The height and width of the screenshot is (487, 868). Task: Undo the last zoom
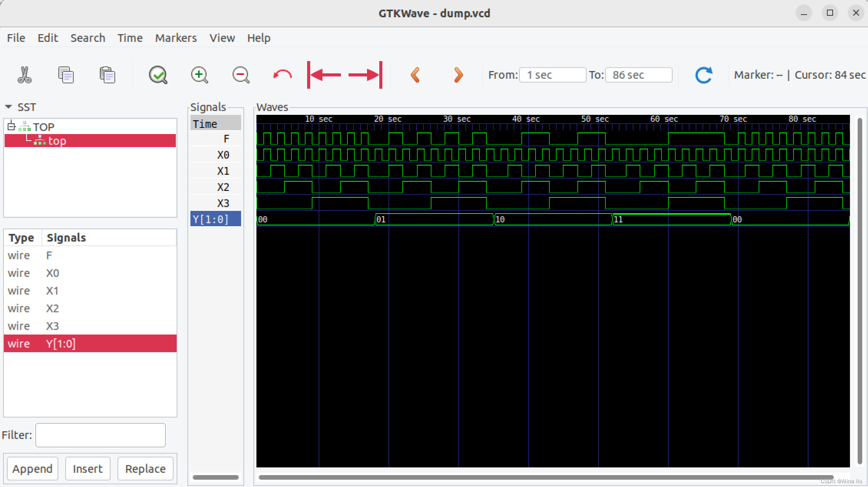tap(282, 75)
